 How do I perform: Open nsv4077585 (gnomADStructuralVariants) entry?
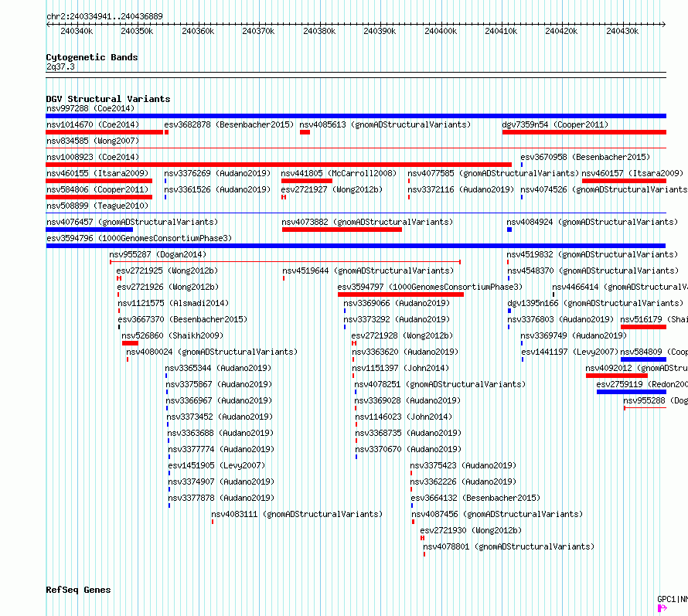coord(493,173)
